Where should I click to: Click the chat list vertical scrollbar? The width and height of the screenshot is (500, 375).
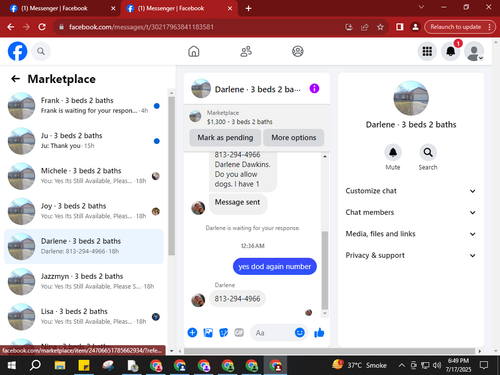(171, 176)
